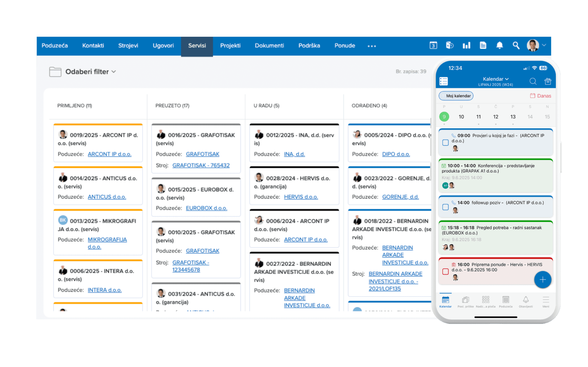Expand the Odaberi filter dropdown
This screenshot has width=588, height=367.
click(91, 72)
